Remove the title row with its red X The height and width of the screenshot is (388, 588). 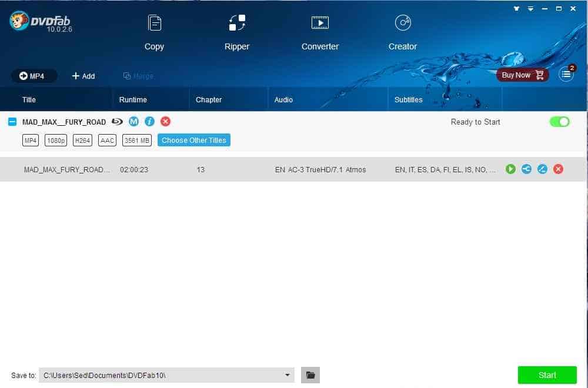click(558, 169)
